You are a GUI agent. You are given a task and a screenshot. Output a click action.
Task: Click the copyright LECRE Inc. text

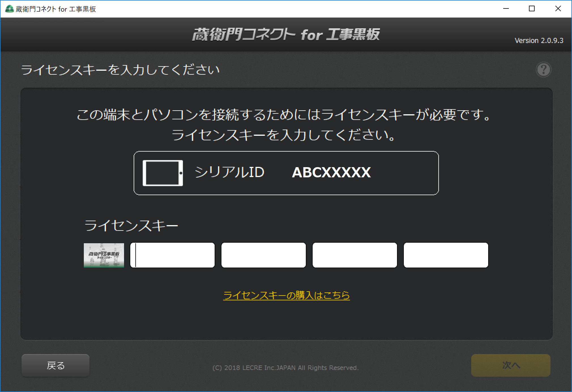pyautogui.click(x=285, y=368)
